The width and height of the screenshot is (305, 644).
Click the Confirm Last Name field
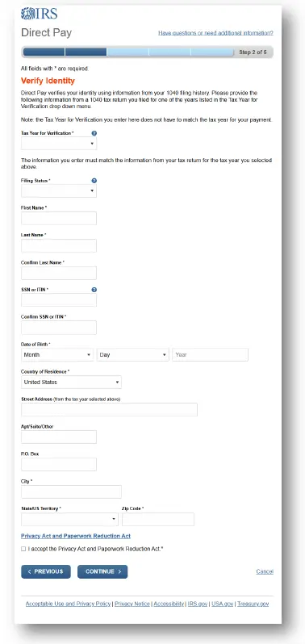click(x=59, y=273)
